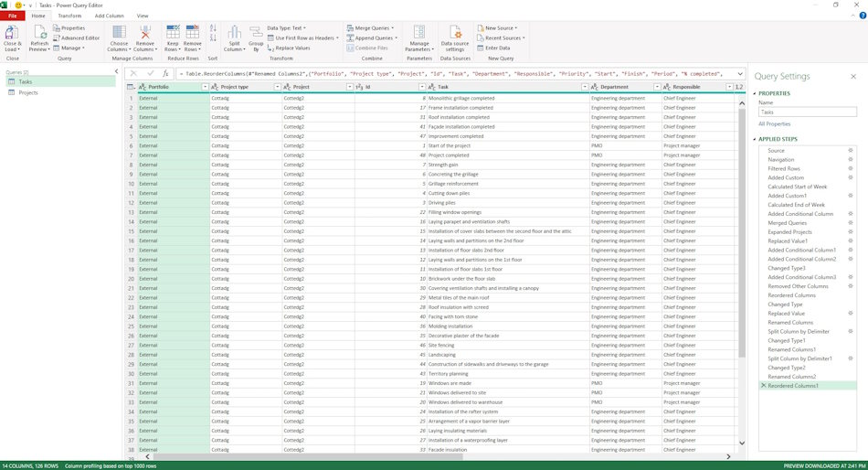Click Replace Values in Transform group

click(289, 48)
